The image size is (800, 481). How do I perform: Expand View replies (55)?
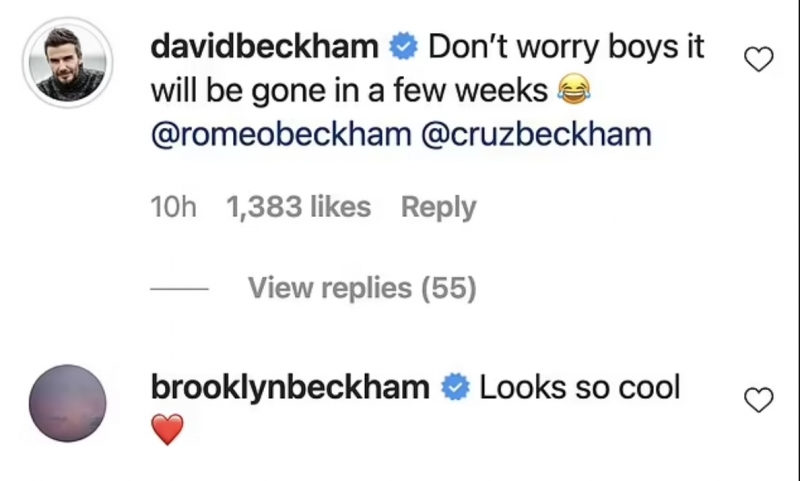click(x=361, y=289)
